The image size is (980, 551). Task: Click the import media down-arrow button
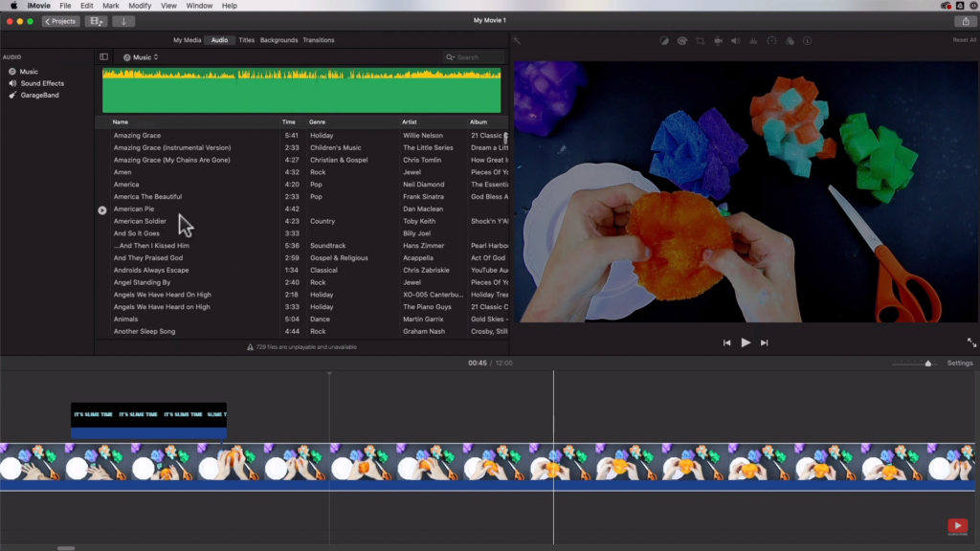click(123, 21)
